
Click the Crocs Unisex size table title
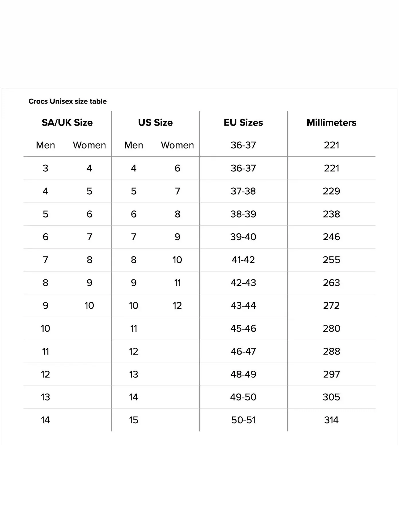(67, 101)
